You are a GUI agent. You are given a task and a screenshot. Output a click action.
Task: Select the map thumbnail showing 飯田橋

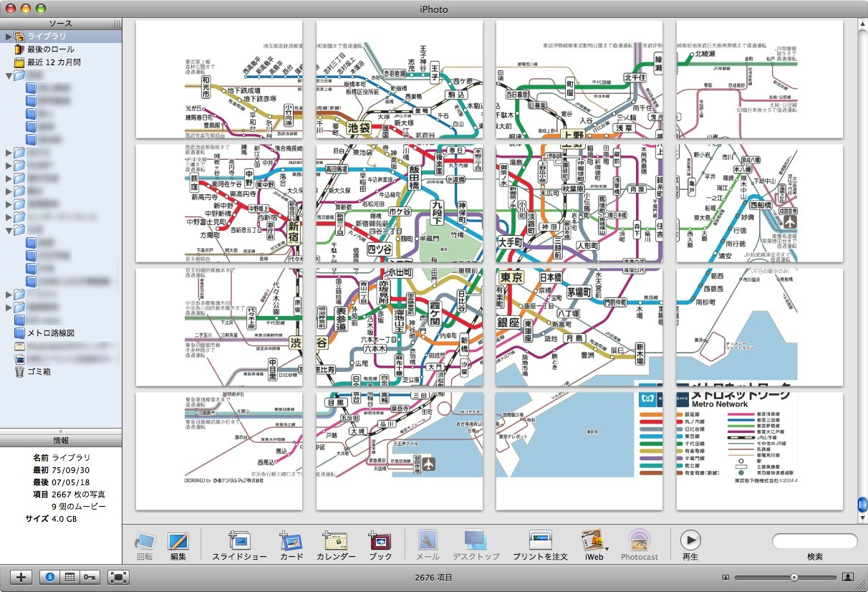click(x=400, y=203)
